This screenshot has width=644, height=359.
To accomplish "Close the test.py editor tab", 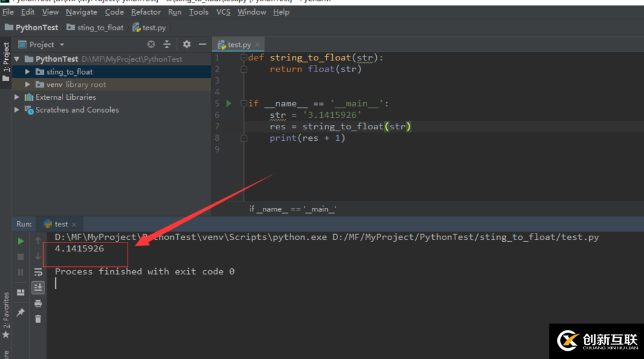I will coord(258,44).
